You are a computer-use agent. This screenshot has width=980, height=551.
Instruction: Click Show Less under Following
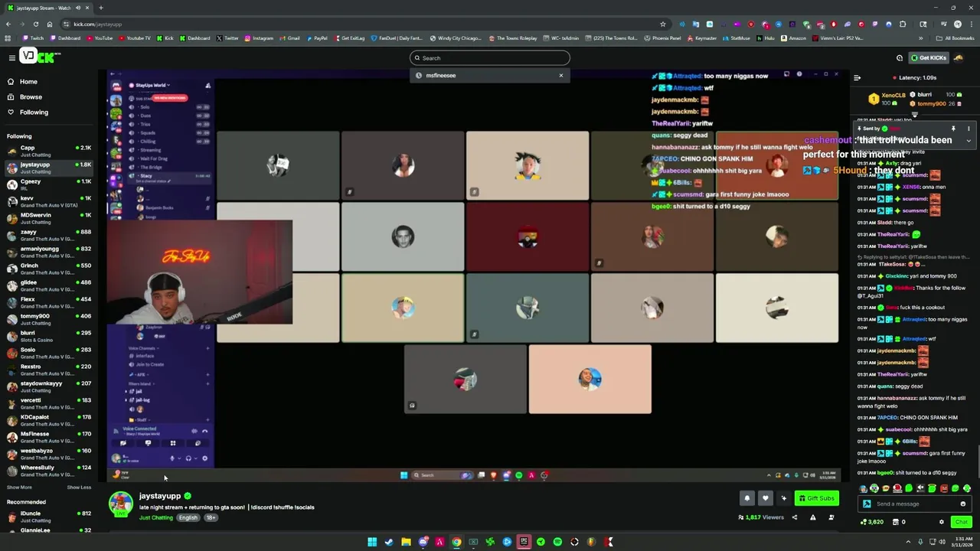pyautogui.click(x=79, y=487)
